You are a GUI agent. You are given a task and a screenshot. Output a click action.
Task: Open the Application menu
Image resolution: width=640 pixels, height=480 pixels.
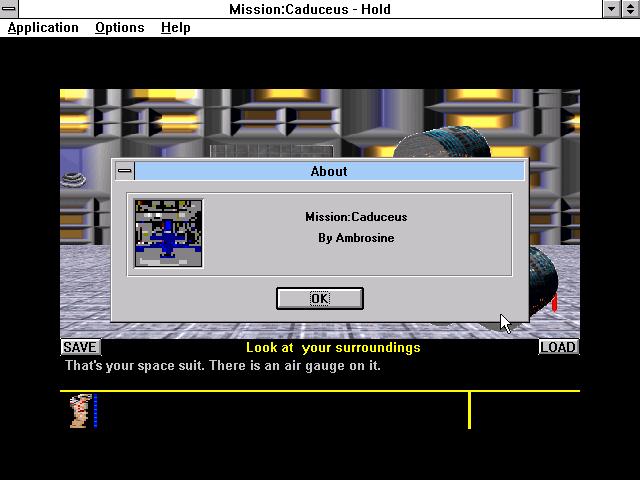[43, 28]
